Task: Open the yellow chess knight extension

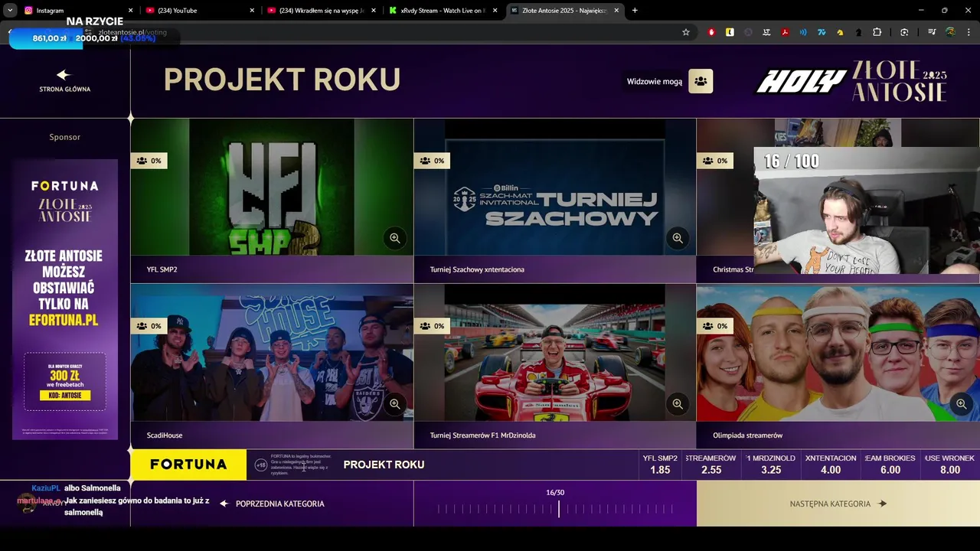Action: tap(840, 32)
